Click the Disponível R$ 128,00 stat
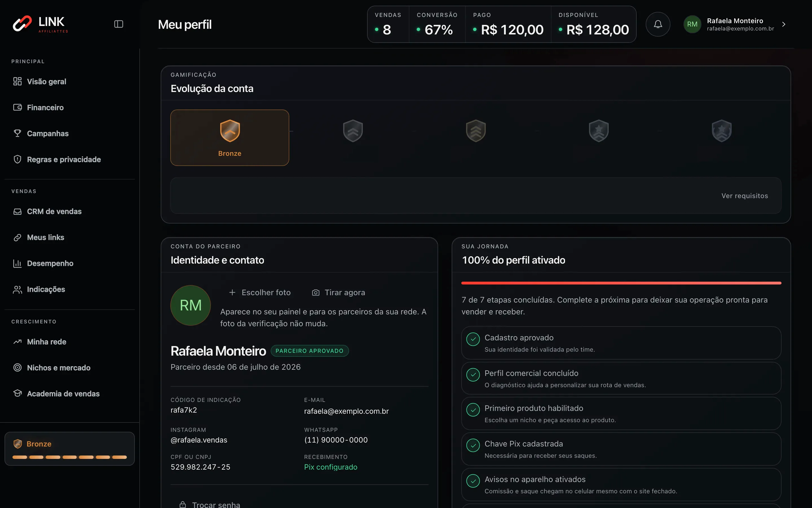812x508 pixels. [593, 24]
